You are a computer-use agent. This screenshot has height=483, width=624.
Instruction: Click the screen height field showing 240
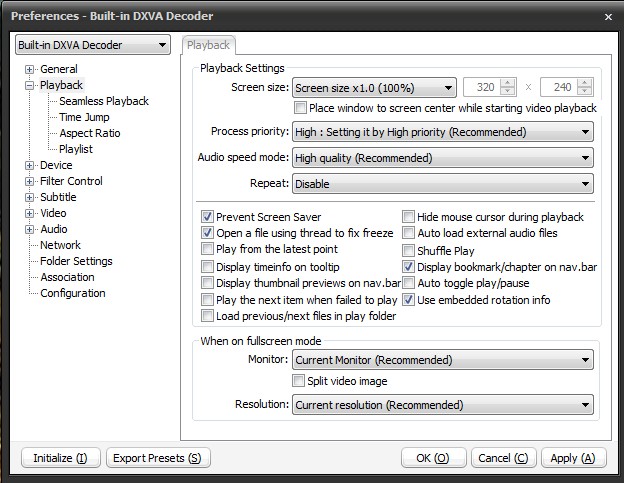[559, 87]
